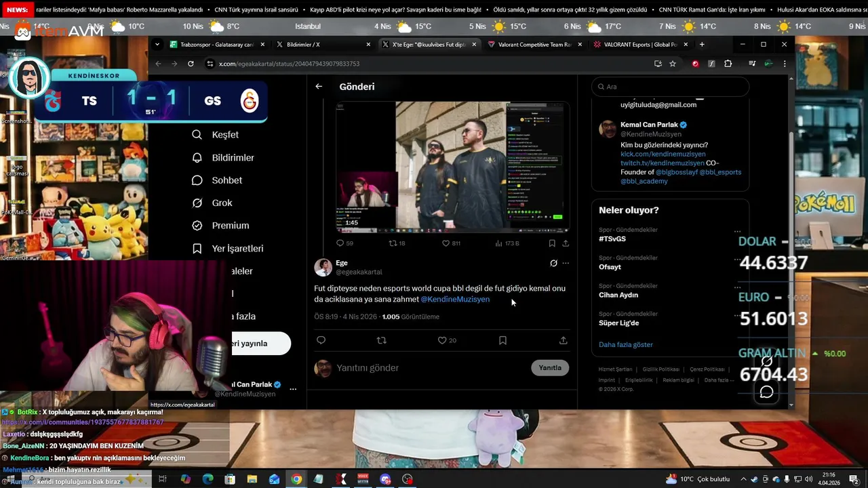Focus the Ara search box
This screenshot has height=488, width=868.
(670, 87)
